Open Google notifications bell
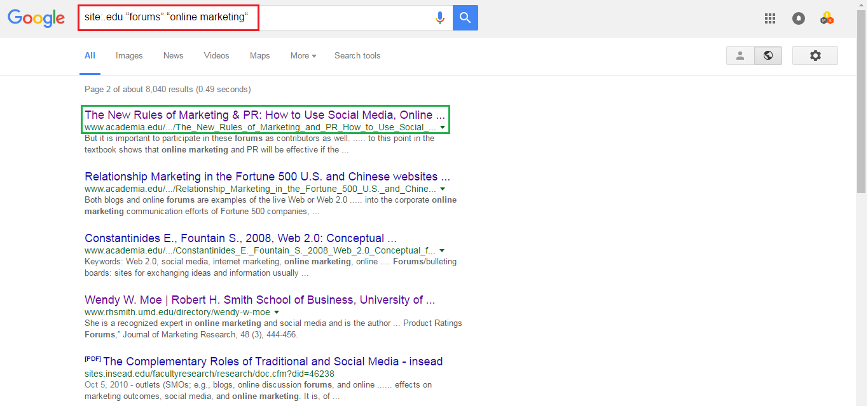Image resolution: width=868 pixels, height=406 pixels. [x=799, y=18]
